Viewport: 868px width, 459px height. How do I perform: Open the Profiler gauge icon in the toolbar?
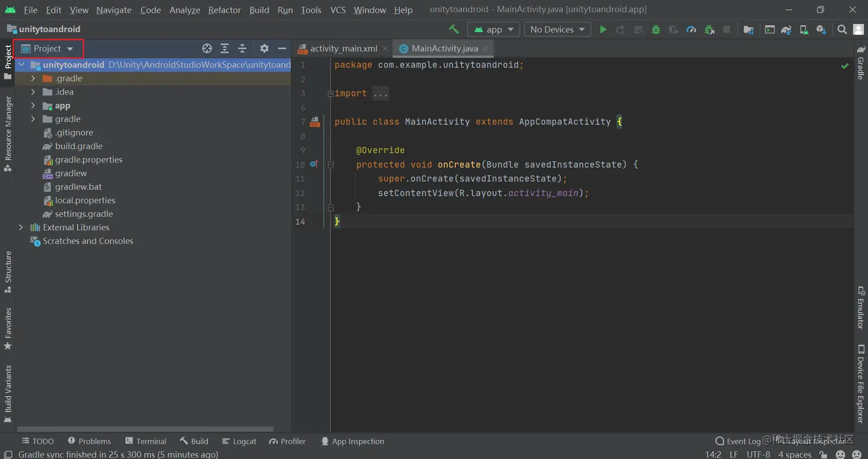click(x=691, y=29)
